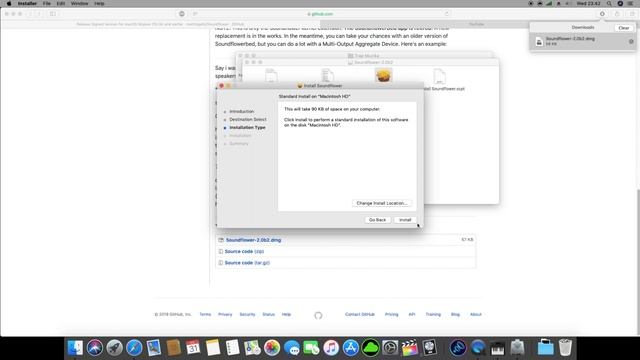
Task: Open Blog link in footer
Action: click(455, 314)
